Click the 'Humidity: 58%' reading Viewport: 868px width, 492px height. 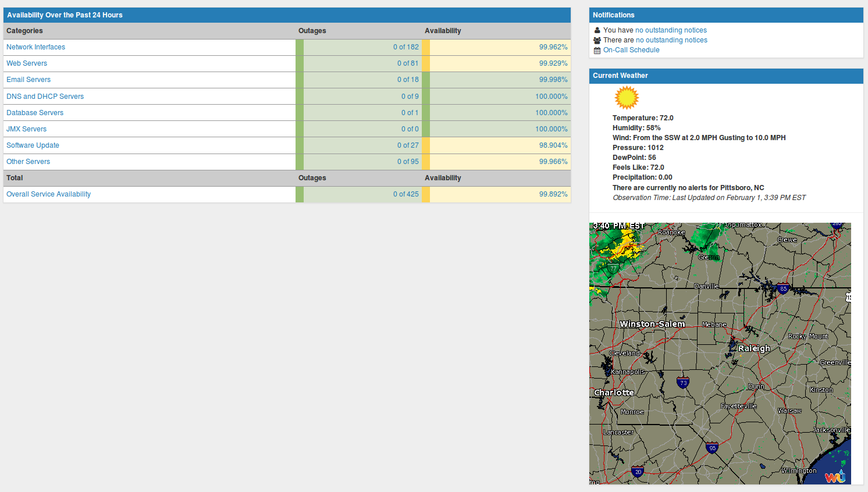(636, 128)
